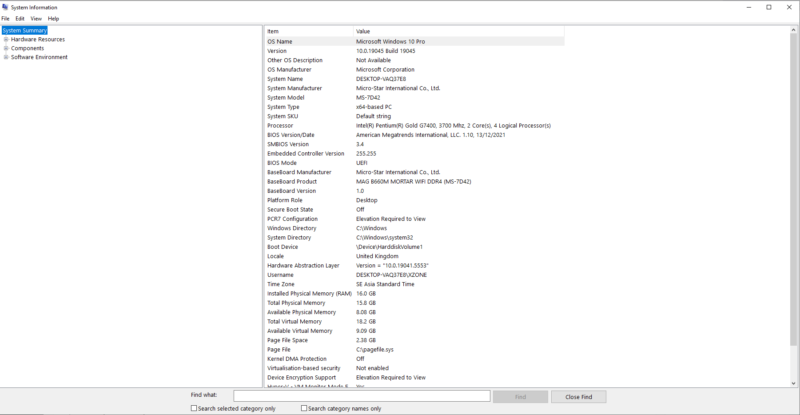Screen dimensions: 800x415
Task: Click the Find button
Action: (520, 397)
